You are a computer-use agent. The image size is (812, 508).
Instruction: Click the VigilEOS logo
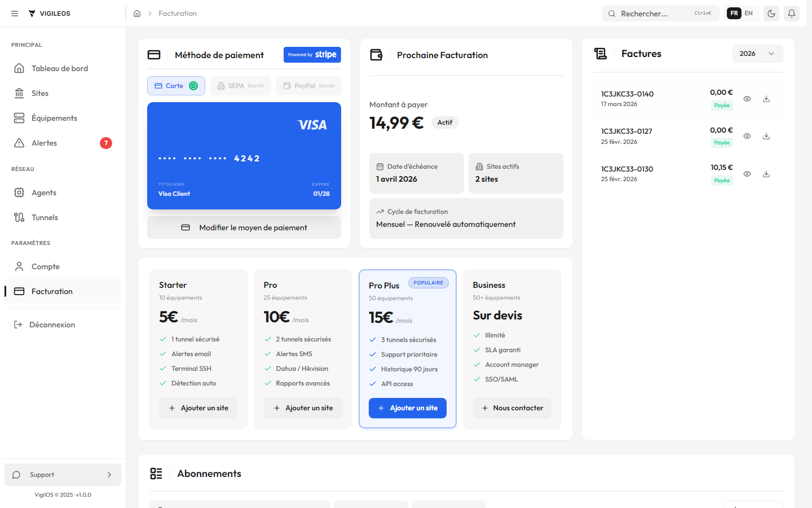click(49, 14)
